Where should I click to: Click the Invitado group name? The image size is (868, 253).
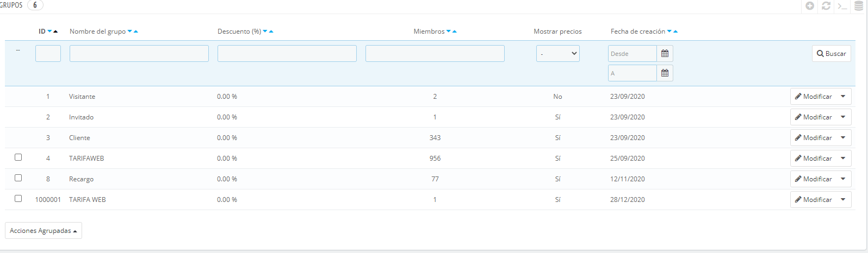coord(81,117)
